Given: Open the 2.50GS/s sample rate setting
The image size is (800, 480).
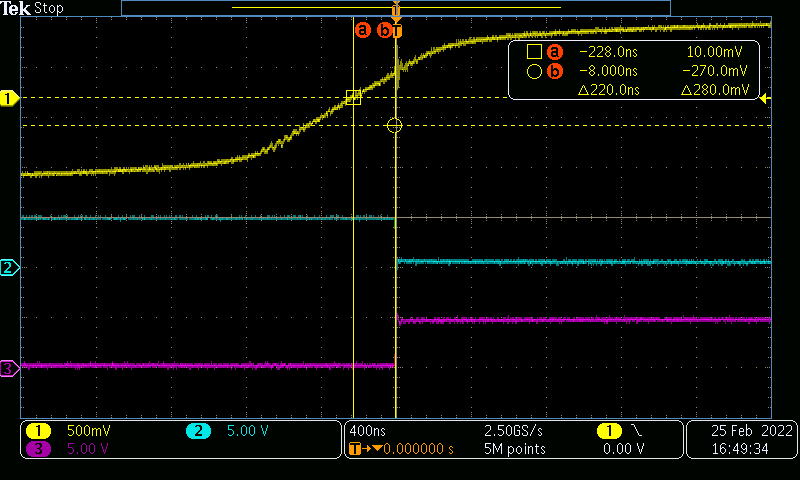Looking at the screenshot, I should 514,431.
